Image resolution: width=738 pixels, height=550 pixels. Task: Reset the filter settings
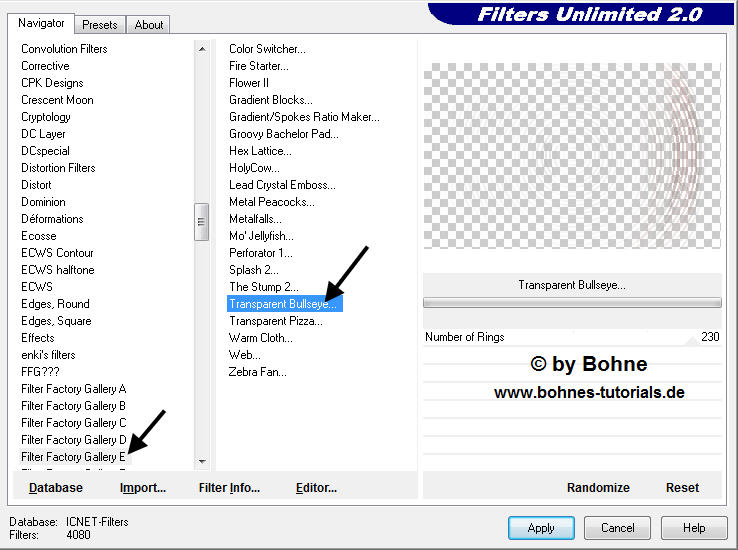pyautogui.click(x=682, y=488)
